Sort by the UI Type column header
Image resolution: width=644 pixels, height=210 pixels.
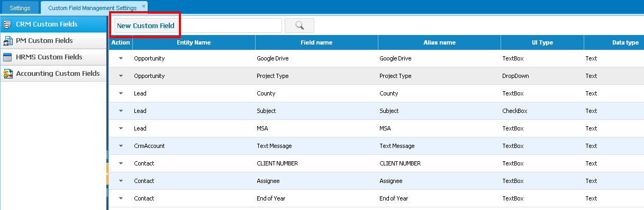[542, 42]
